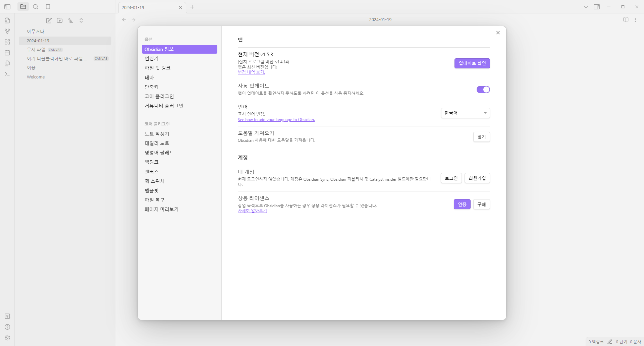Open the 코어 플러그인 settings tab
The image size is (644, 346).
coord(179,96)
